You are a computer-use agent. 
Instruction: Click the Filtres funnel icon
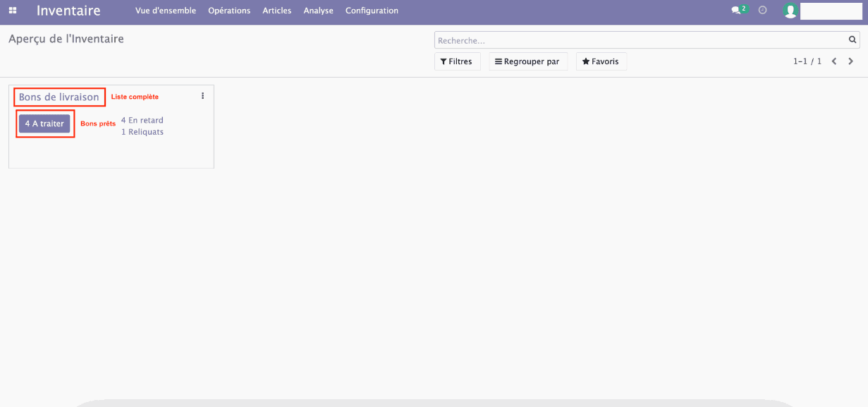[x=444, y=61]
